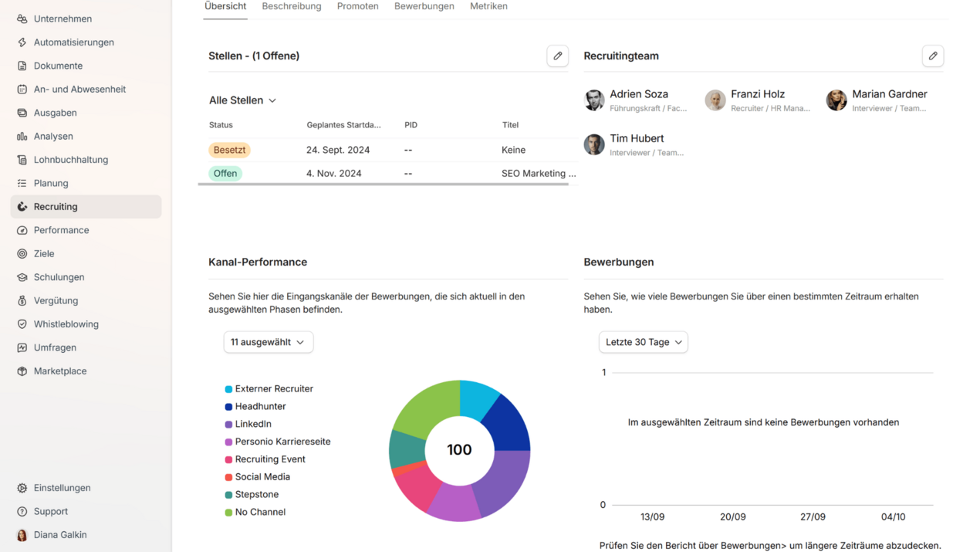Click the Titel column header
The image size is (980, 552).
click(510, 125)
